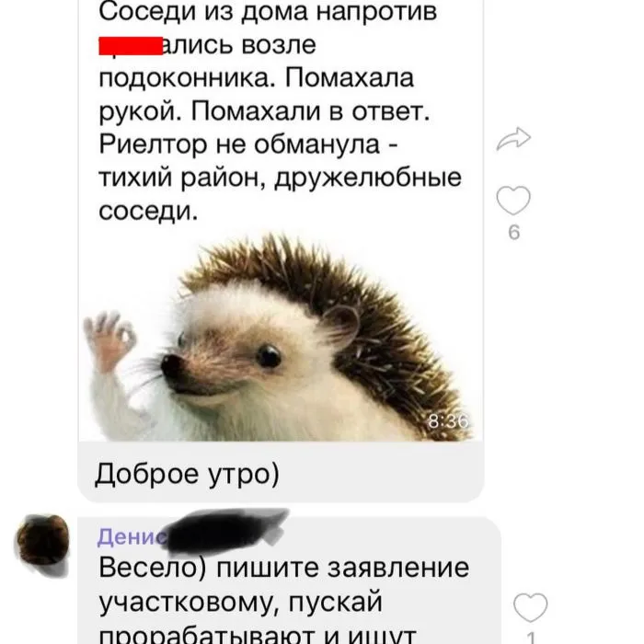Open the waving hedgehog image
The image size is (644, 644).
[281, 335]
